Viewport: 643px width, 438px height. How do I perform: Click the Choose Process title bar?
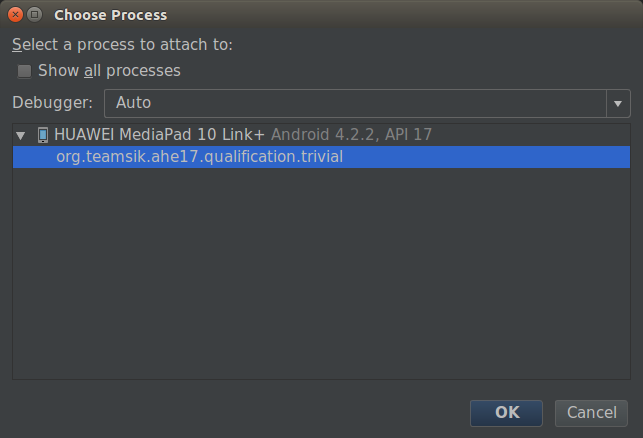click(321, 15)
